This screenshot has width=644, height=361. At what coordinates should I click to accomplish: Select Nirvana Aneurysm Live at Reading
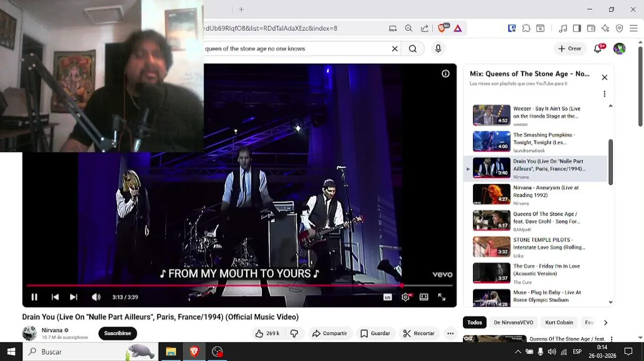click(x=536, y=194)
